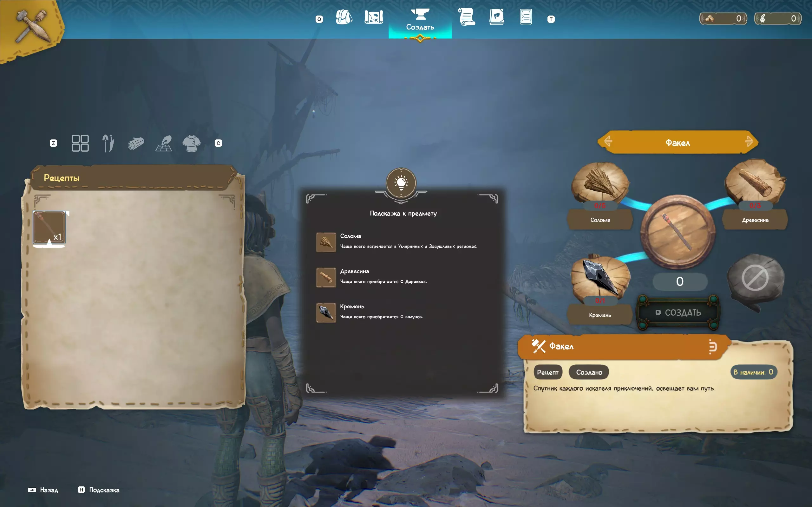Viewport: 812px width, 507px height.
Task: Select the armor clothing recipe category
Action: point(191,144)
